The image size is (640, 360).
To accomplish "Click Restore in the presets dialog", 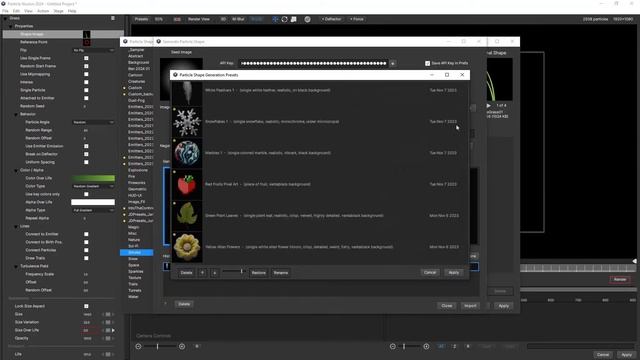I will pos(258,273).
